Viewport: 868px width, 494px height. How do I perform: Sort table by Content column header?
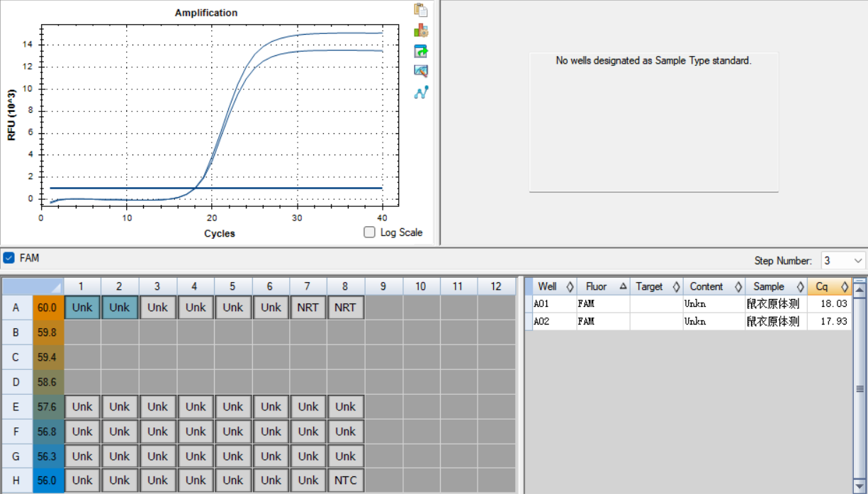[x=714, y=286]
